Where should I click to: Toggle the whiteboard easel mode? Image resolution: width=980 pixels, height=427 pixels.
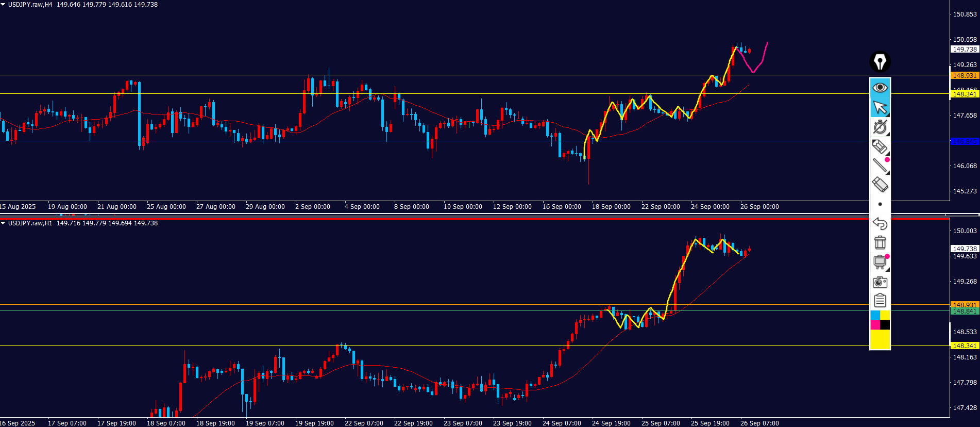pos(880,262)
